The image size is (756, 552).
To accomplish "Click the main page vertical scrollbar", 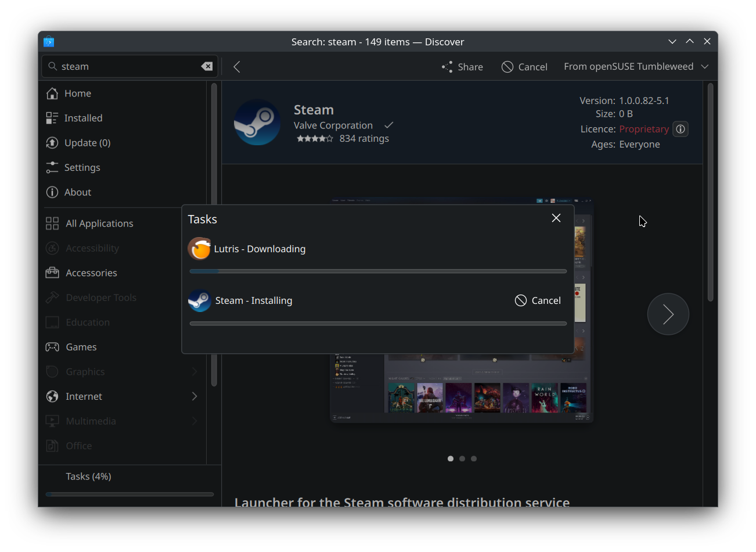I will [x=711, y=192].
